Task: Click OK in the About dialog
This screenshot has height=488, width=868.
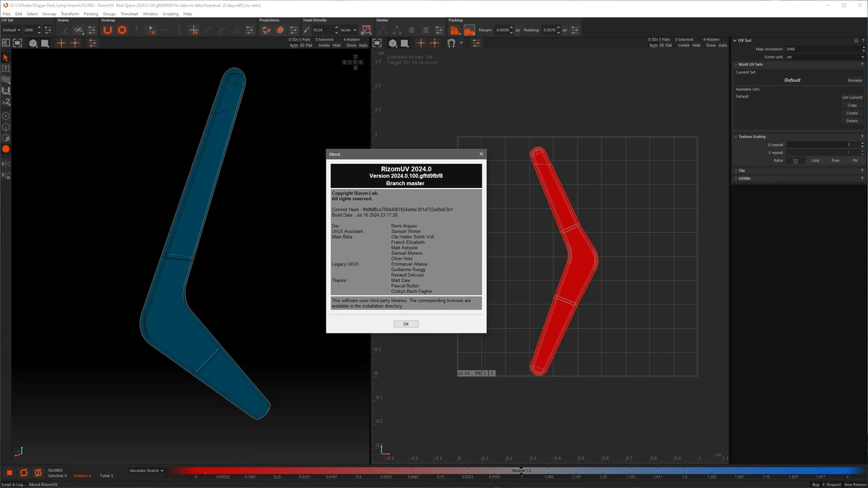Action: (x=406, y=324)
